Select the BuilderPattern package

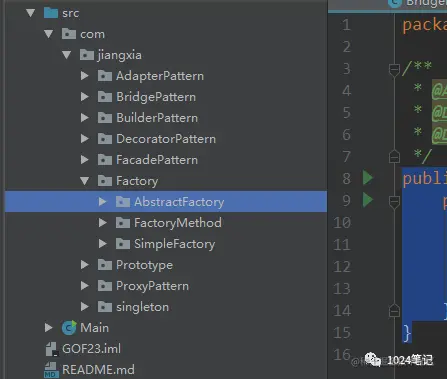[157, 118]
